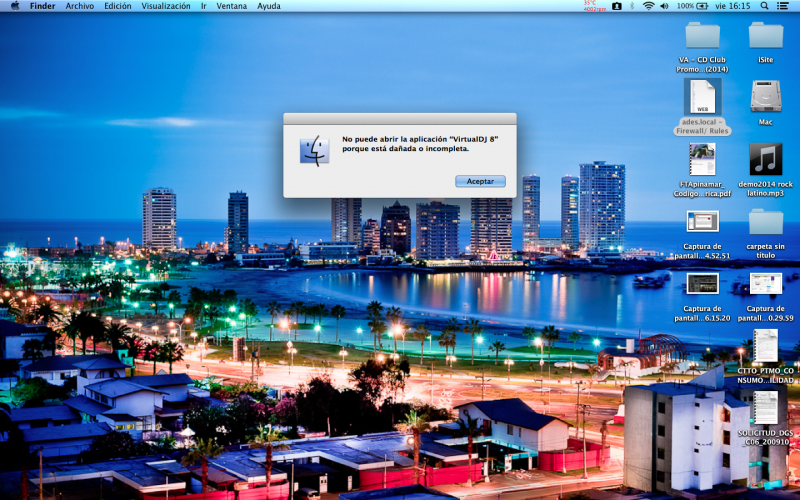This screenshot has height=500, width=800.
Task: Select the CTTO_PTMO_CONSUMO document icon
Action: tap(766, 346)
